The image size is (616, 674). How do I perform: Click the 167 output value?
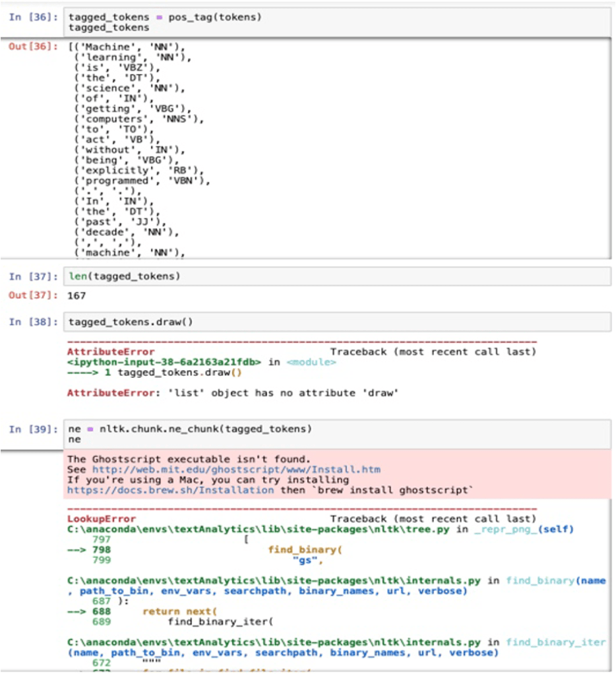[77, 295]
